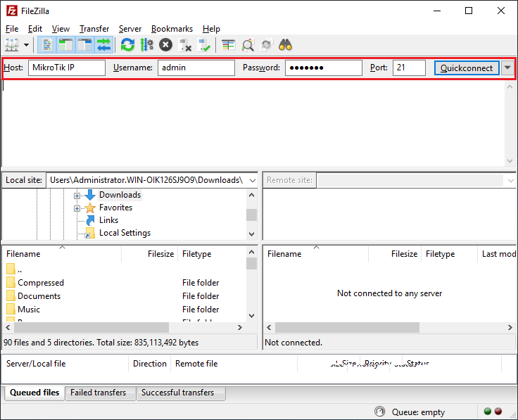Sort local list by Filetype column
518x420 pixels.
(x=212, y=254)
